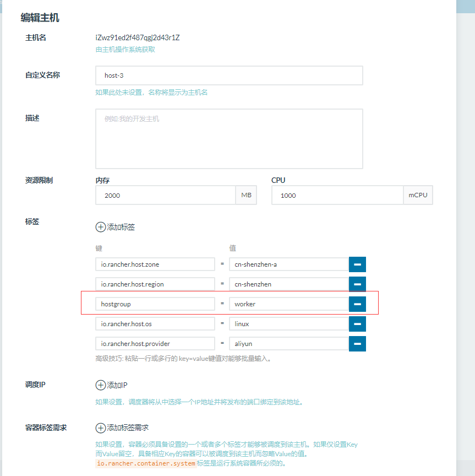475x476 pixels.
Task: Edit key field io.rancher.host.os
Action: [155, 324]
